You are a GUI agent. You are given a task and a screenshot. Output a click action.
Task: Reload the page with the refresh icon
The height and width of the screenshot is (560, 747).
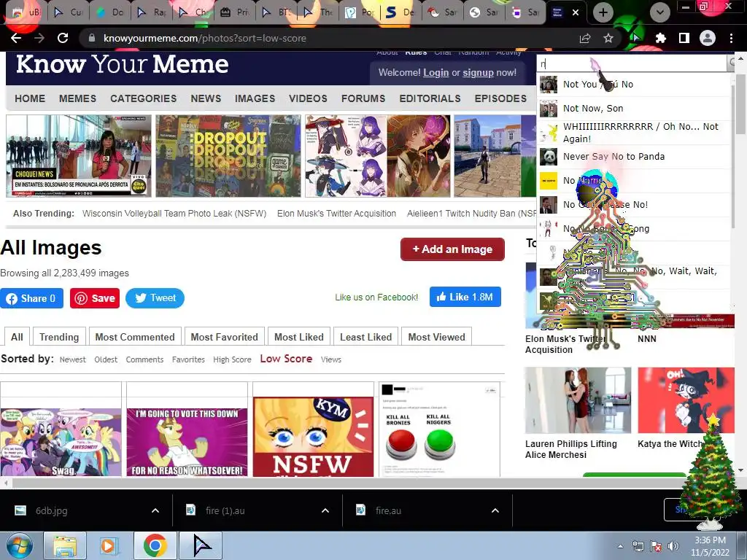click(63, 38)
